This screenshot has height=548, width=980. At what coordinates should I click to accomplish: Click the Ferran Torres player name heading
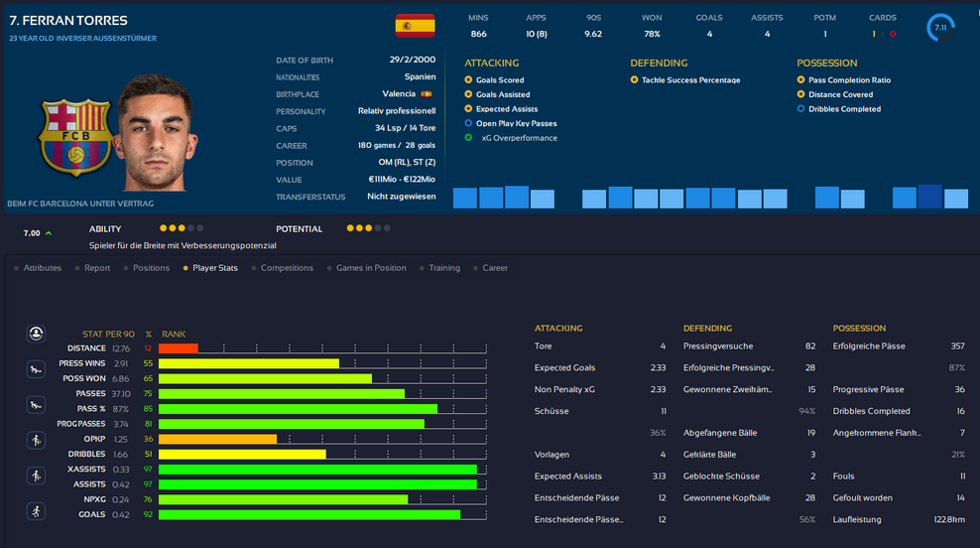tap(67, 21)
